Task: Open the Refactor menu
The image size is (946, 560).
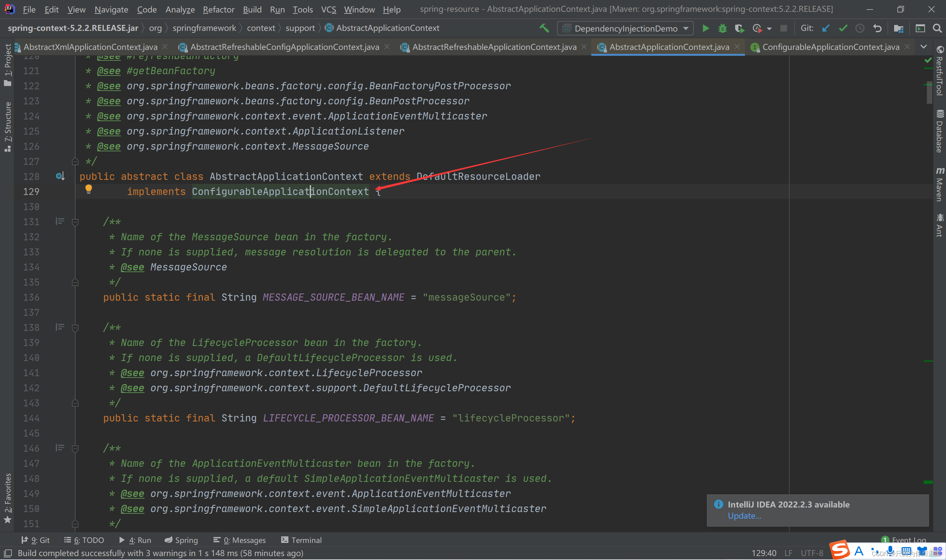Action: (218, 10)
